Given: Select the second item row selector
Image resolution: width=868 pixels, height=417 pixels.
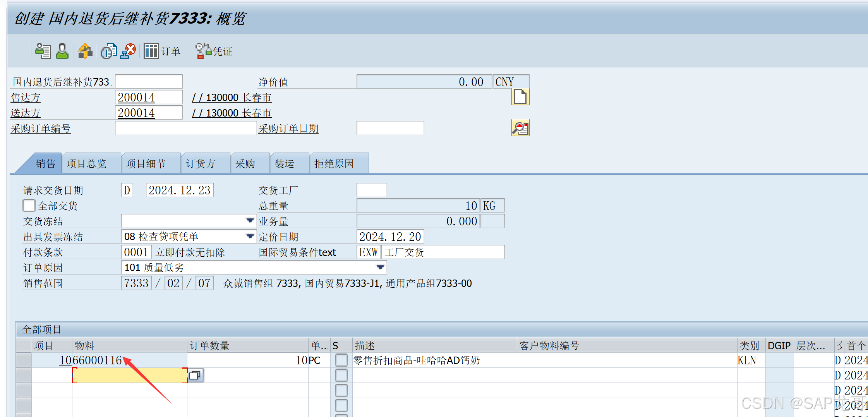Looking at the screenshot, I should (24, 375).
